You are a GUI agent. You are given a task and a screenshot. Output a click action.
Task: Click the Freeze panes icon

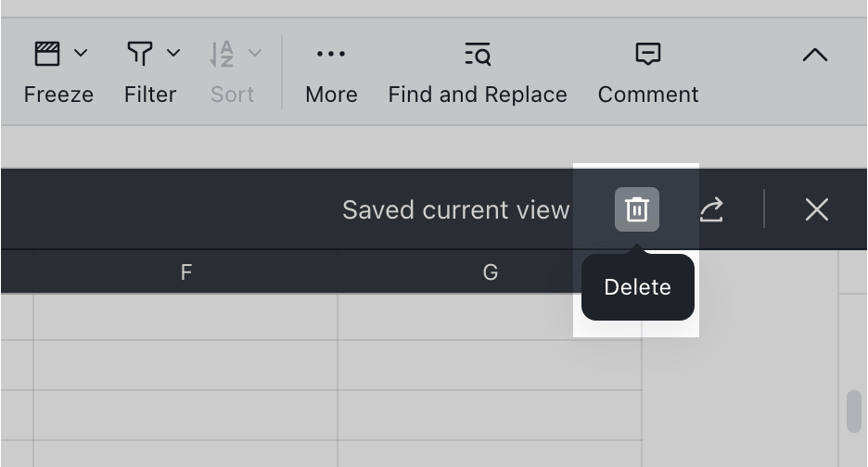click(46, 54)
